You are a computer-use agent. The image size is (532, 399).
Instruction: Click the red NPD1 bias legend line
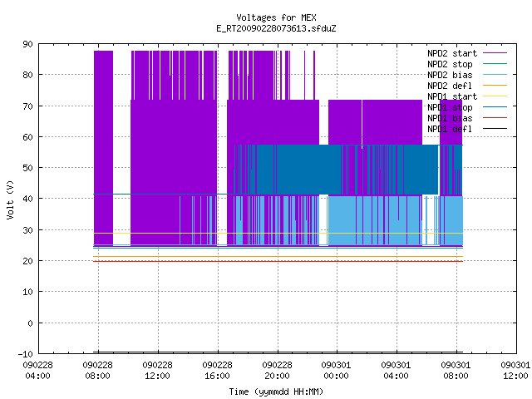(495, 118)
